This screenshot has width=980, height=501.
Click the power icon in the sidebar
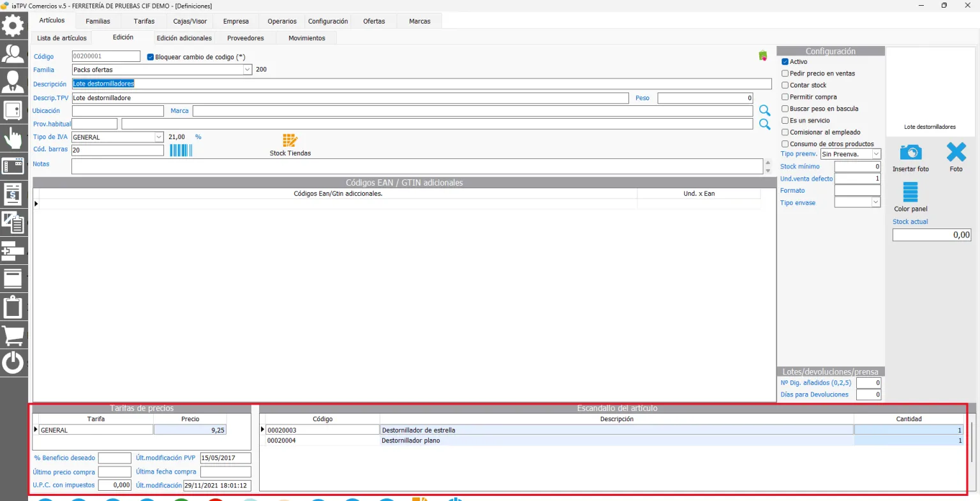(13, 363)
